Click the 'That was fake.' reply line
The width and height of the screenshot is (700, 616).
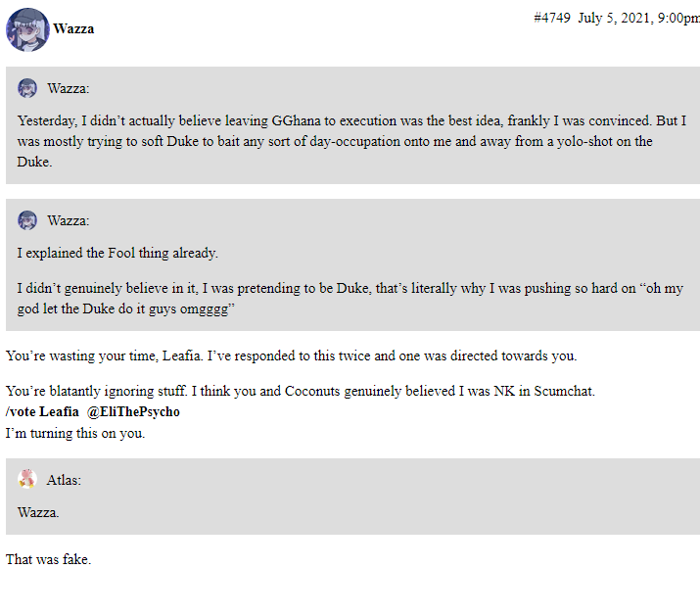pyautogui.click(x=48, y=559)
